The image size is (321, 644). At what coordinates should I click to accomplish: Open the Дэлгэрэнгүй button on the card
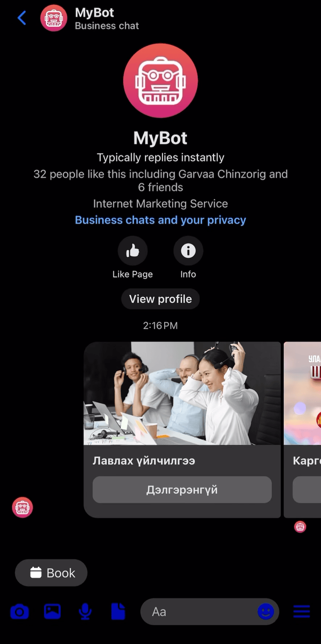[x=182, y=490]
